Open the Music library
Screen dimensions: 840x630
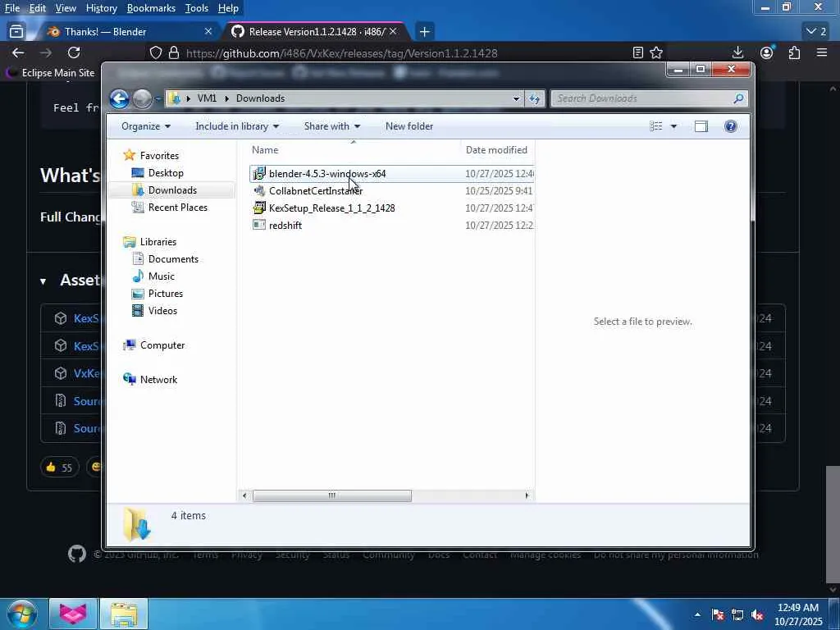[x=153, y=276]
